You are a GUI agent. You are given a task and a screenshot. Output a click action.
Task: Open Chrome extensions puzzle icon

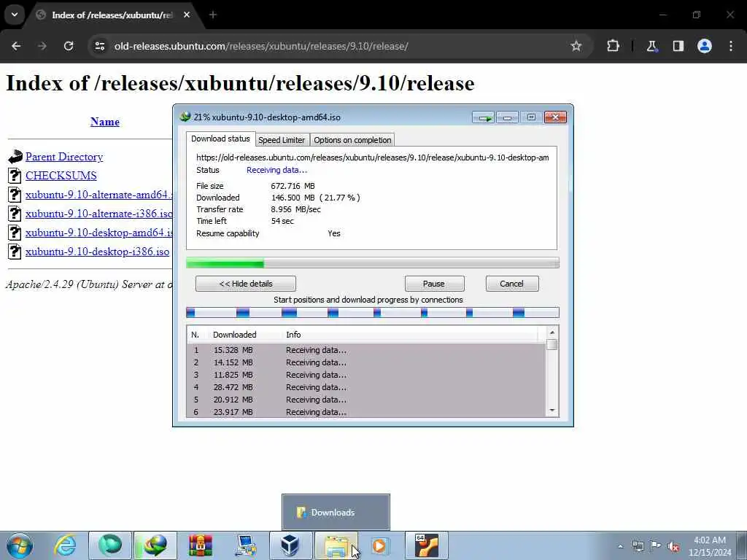click(613, 46)
